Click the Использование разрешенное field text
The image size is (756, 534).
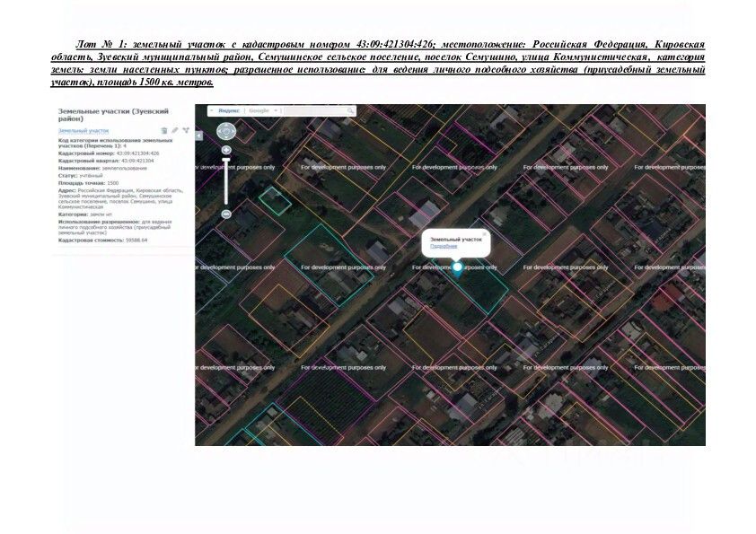click(x=115, y=227)
